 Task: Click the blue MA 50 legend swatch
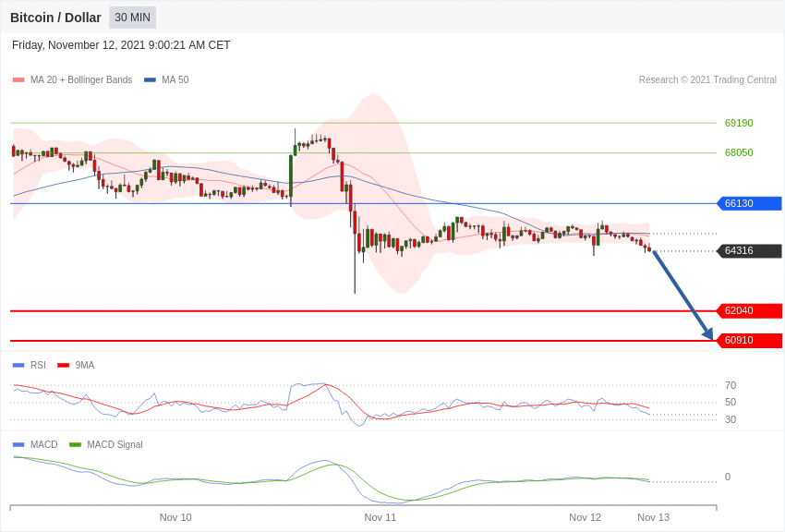point(150,80)
